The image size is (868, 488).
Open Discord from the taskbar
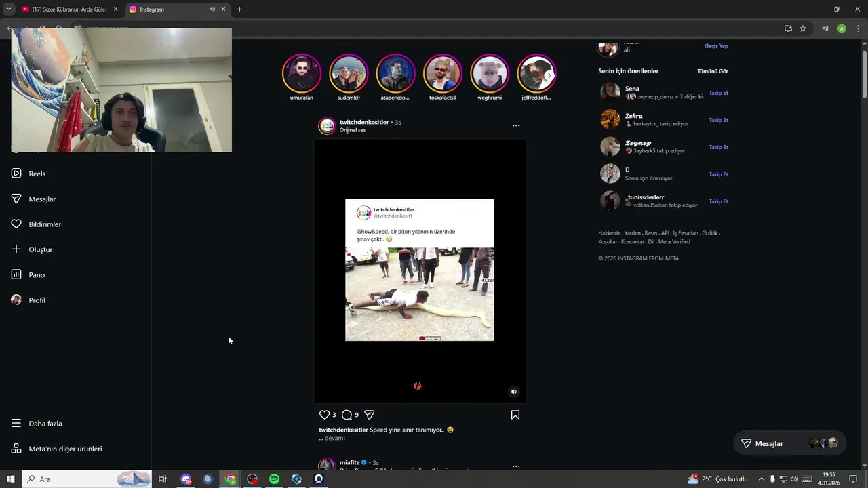click(186, 479)
